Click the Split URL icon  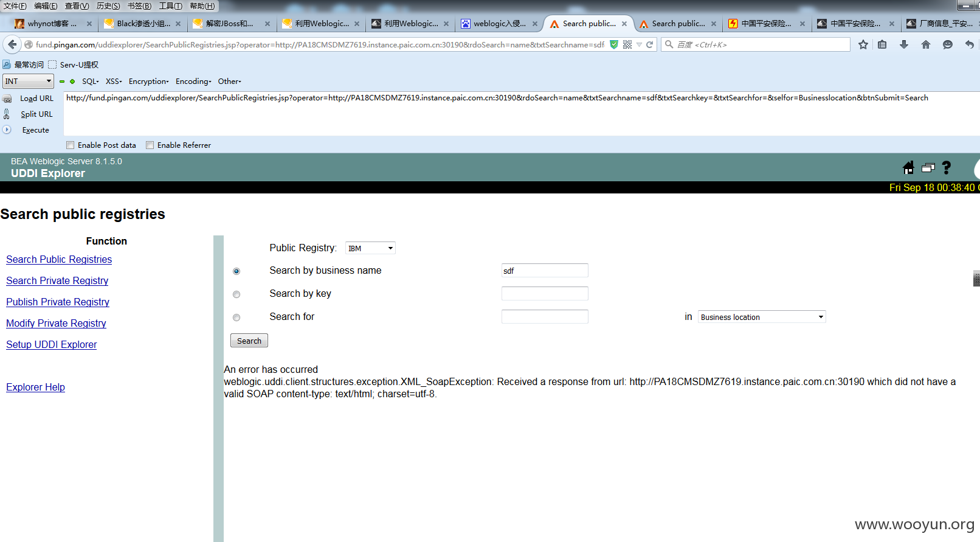7,114
